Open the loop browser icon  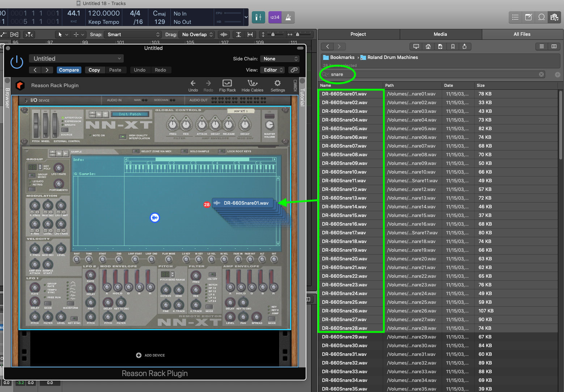(542, 17)
